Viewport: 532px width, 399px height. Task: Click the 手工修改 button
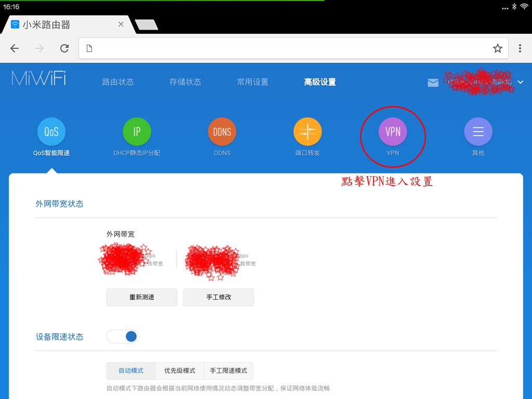point(219,297)
